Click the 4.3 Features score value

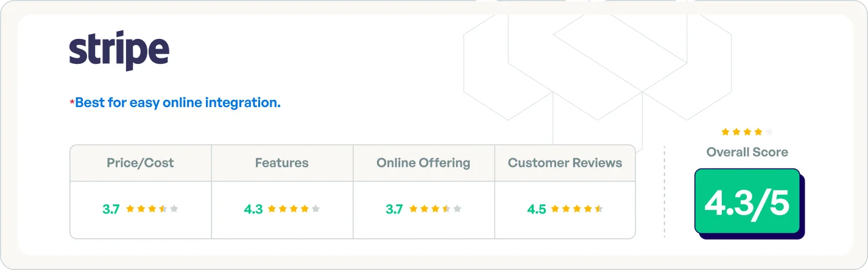coord(253,209)
